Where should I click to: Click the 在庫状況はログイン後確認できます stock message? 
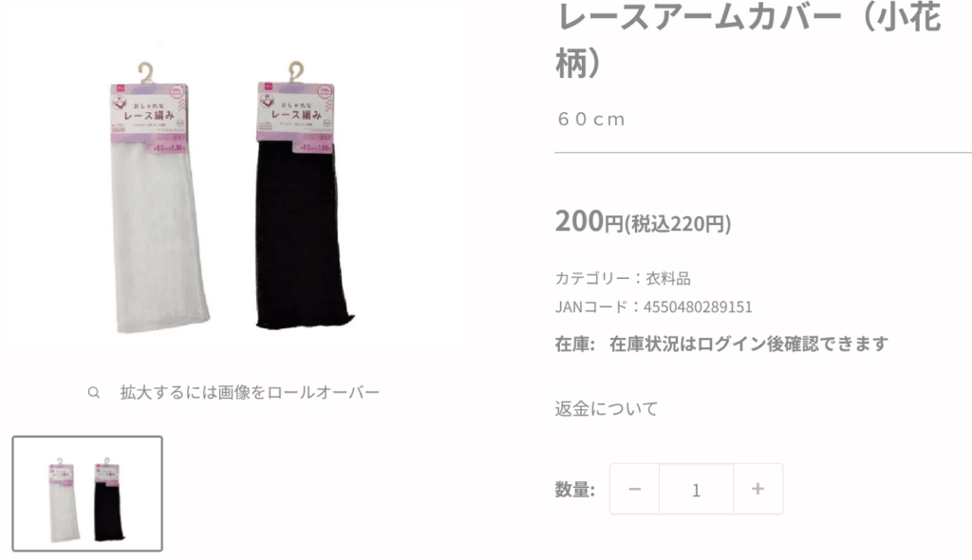coord(749,344)
